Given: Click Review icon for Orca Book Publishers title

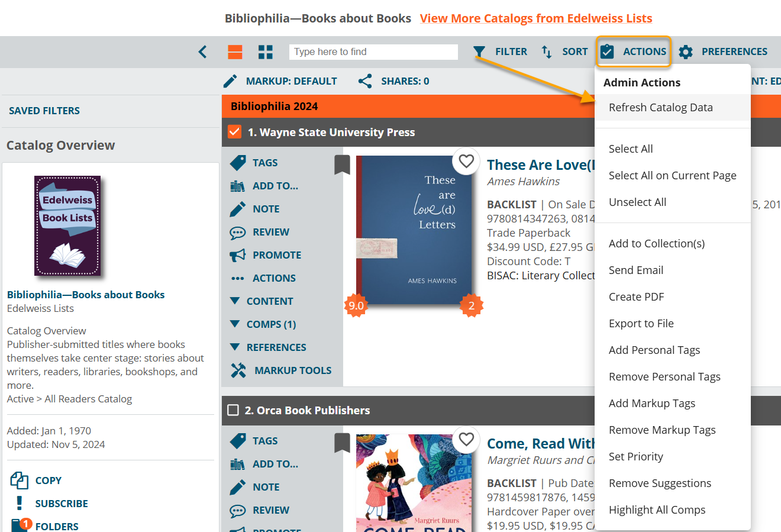Looking at the screenshot, I should point(238,510).
